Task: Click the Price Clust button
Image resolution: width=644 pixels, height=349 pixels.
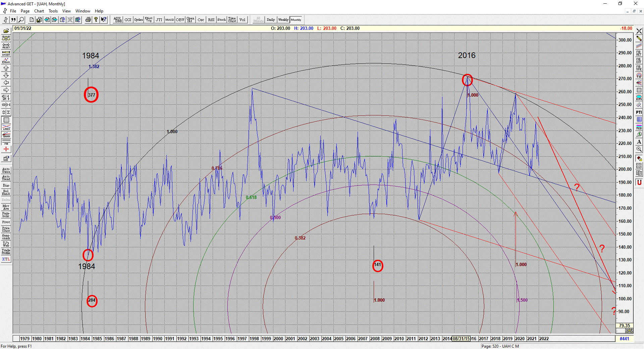Action: 6,230
